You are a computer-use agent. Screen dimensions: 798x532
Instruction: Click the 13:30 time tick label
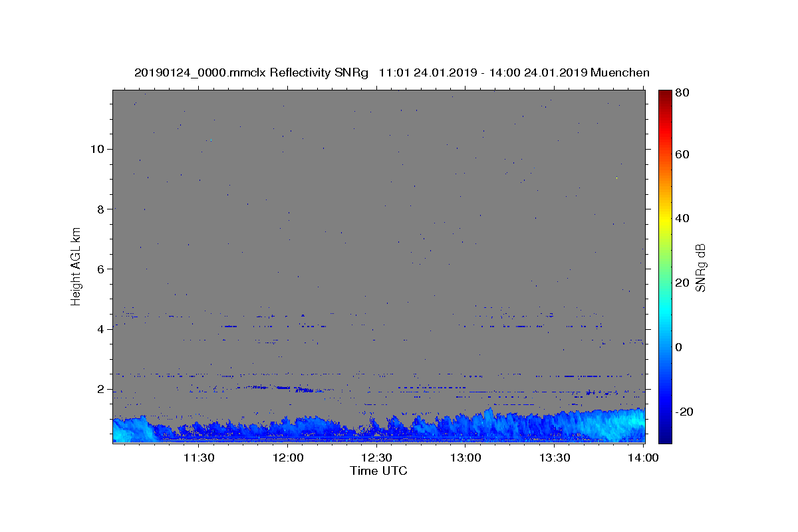click(555, 458)
